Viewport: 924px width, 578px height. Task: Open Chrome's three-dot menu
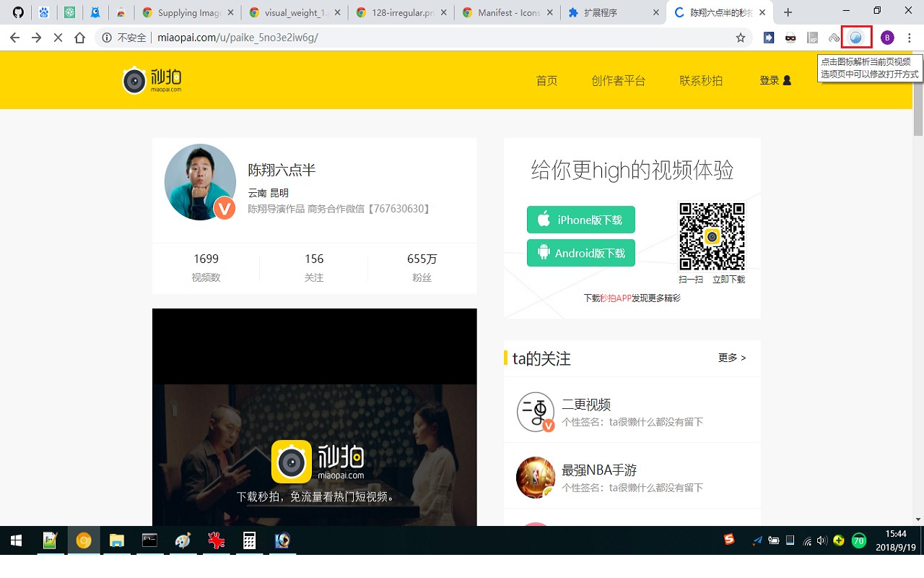[910, 38]
